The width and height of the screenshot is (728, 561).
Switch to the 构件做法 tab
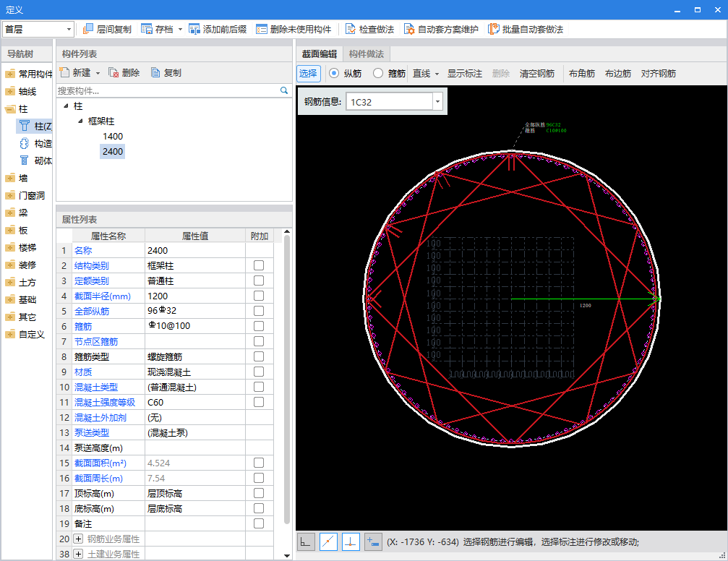point(367,54)
